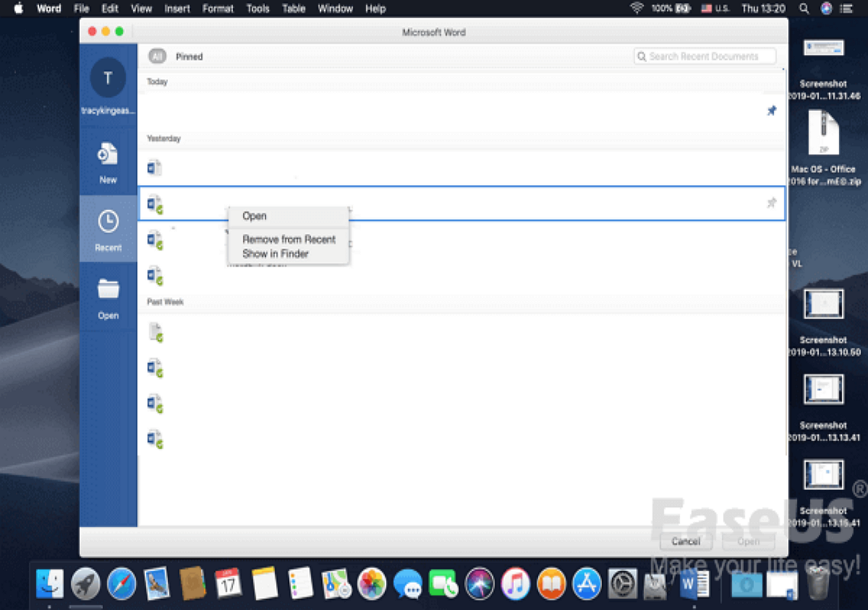Open Calendar showing 17 in the Dock
The height and width of the screenshot is (610, 868).
(229, 583)
